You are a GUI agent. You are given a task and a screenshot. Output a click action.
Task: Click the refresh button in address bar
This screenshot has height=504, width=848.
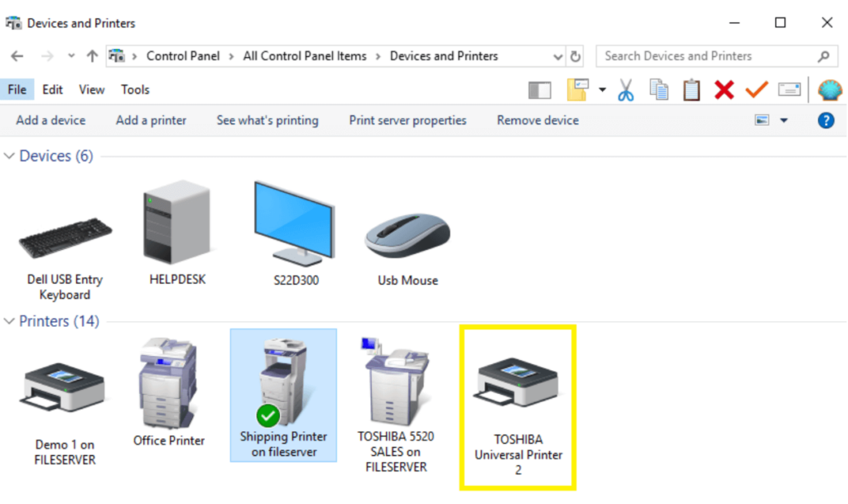(x=576, y=56)
